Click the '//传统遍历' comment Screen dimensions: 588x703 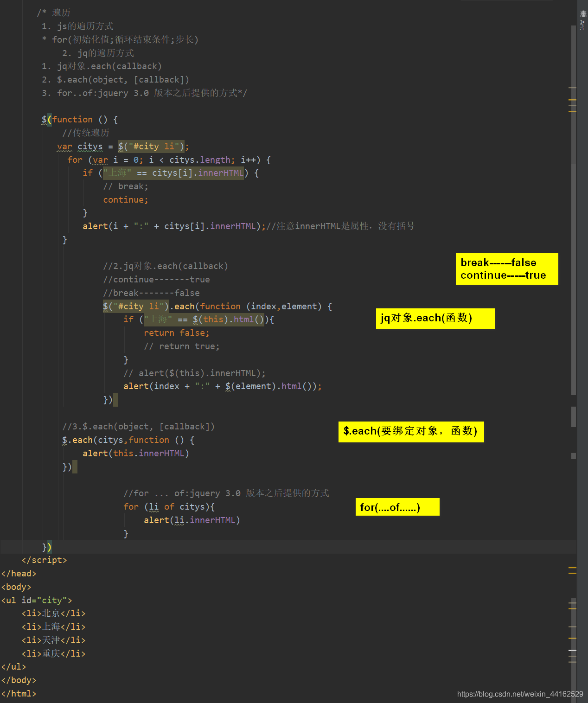pos(86,133)
